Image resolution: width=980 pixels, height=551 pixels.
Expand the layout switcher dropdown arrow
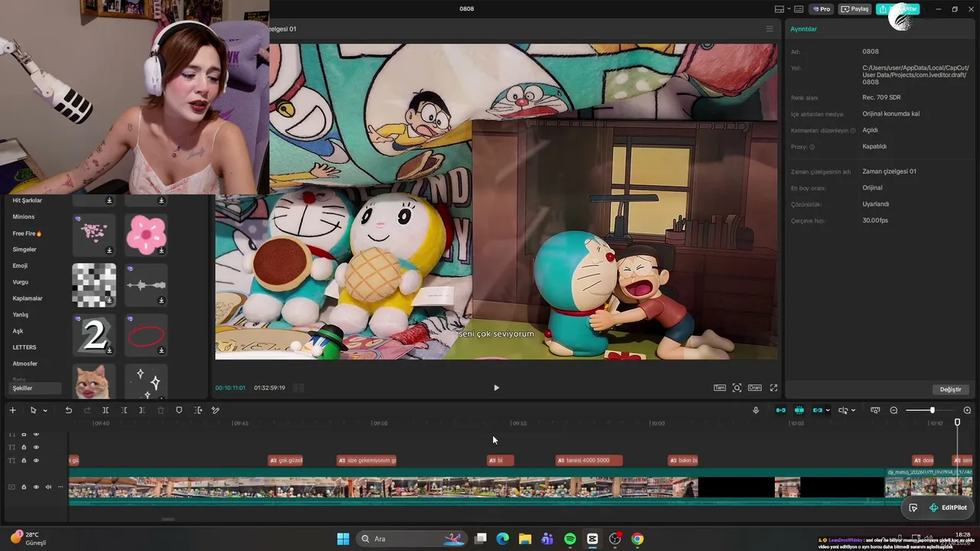(x=788, y=9)
